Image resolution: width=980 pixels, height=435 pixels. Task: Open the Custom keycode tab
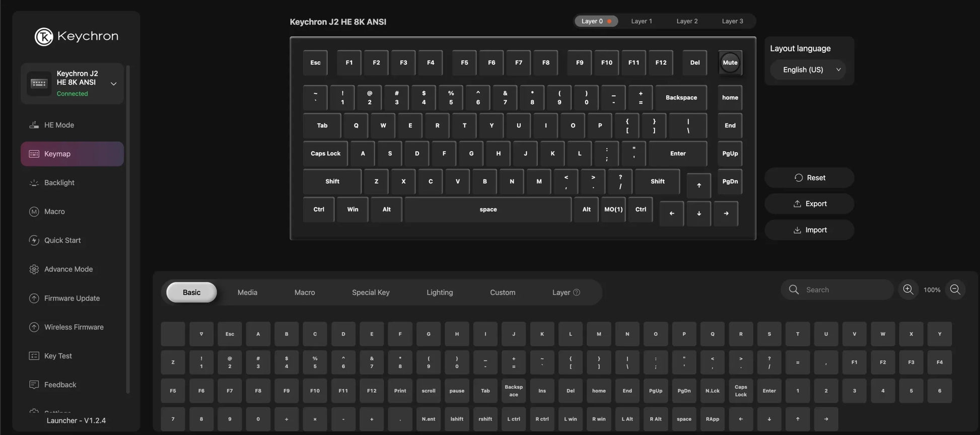click(503, 293)
